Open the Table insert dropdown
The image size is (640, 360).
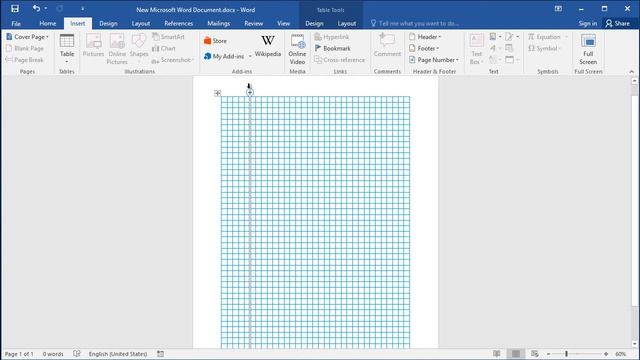(67, 49)
